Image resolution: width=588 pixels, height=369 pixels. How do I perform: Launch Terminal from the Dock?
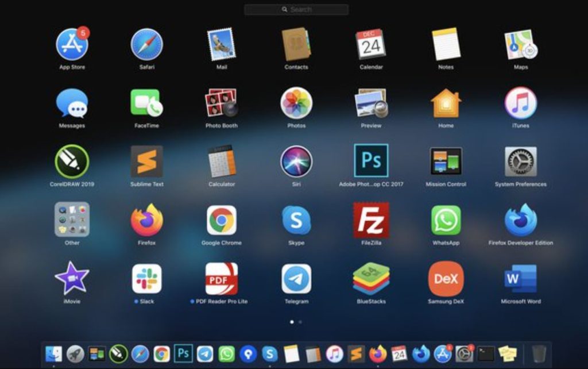tap(487, 354)
